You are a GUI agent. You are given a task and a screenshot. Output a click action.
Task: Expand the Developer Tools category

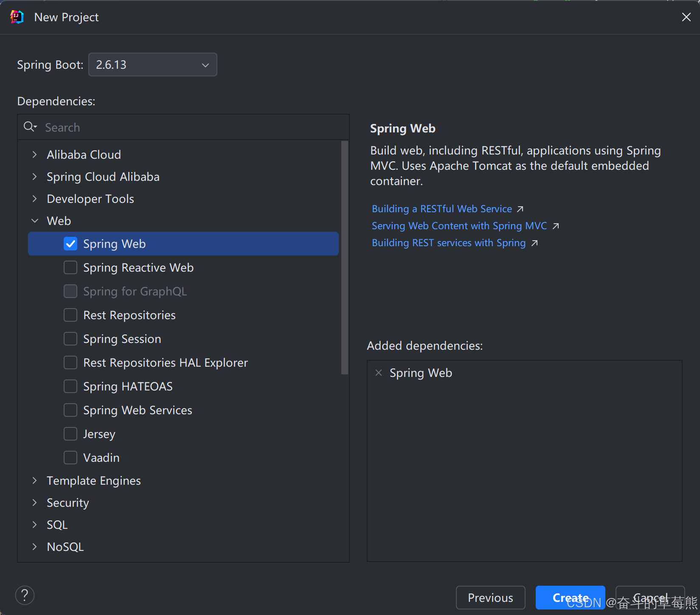tap(35, 199)
